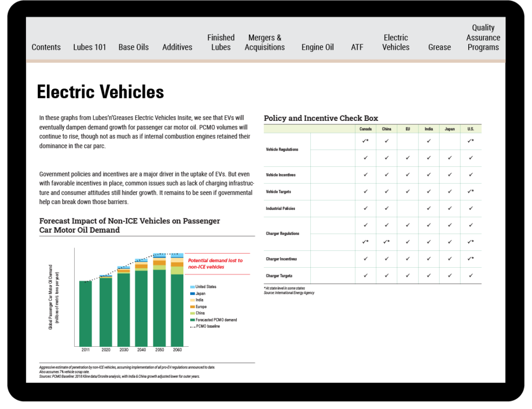Select Japan's checkmark under Charger Regulations

[x=449, y=225]
